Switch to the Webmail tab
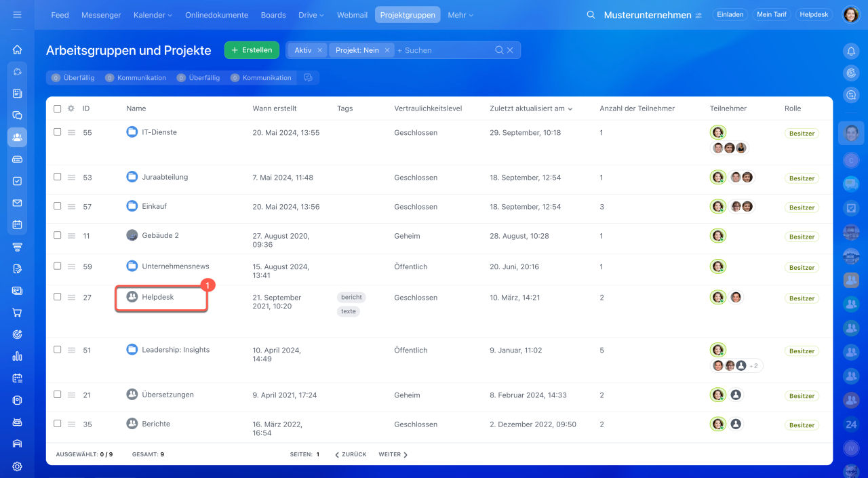868x478 pixels. (x=352, y=15)
